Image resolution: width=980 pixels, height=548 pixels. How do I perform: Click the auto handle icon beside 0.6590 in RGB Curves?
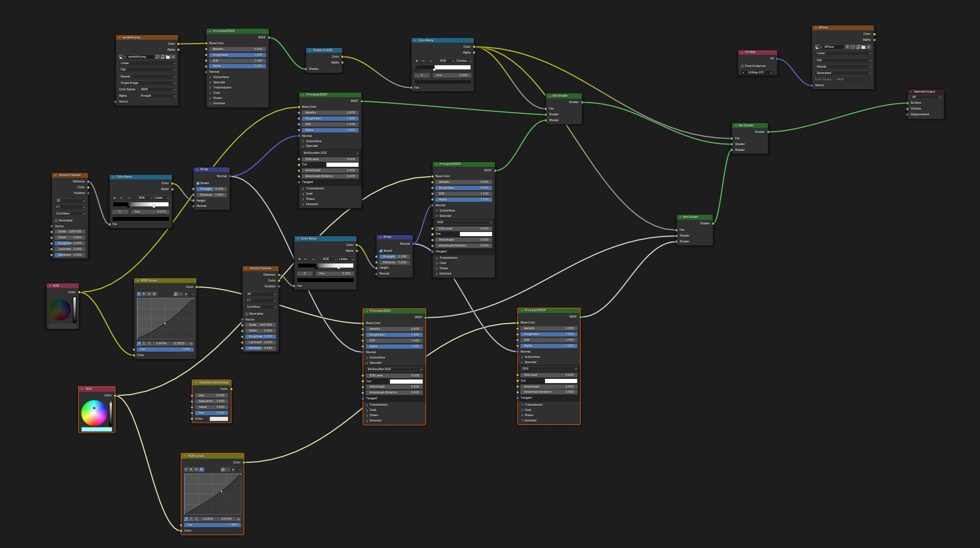tap(187, 519)
